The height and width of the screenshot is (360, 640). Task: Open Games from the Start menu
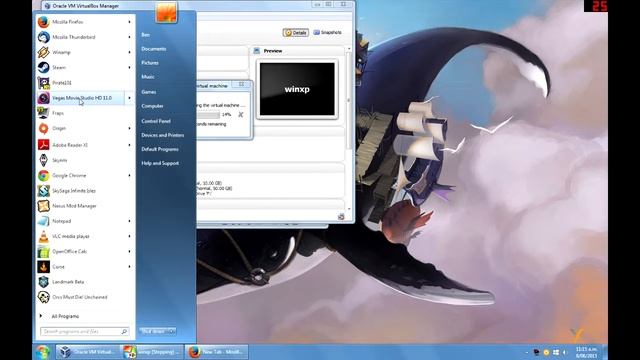pos(149,92)
